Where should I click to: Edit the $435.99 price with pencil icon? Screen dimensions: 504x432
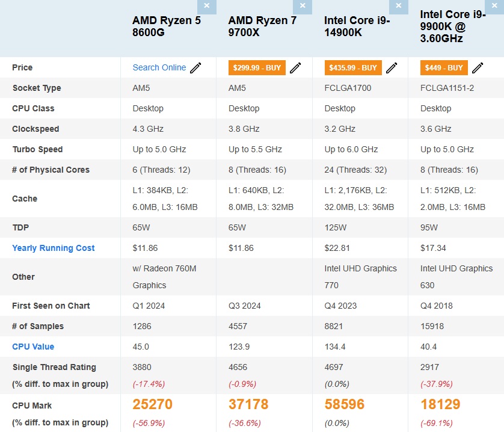point(392,68)
